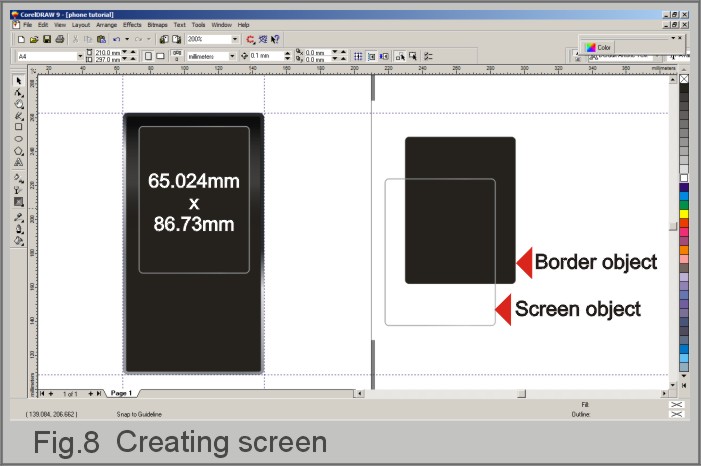Set page orientation to Landscape
This screenshot has height=466, width=701.
(x=160, y=56)
